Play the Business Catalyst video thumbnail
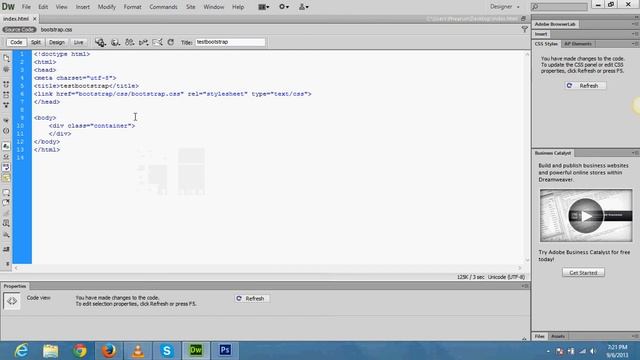The width and height of the screenshot is (640, 360). [x=586, y=216]
